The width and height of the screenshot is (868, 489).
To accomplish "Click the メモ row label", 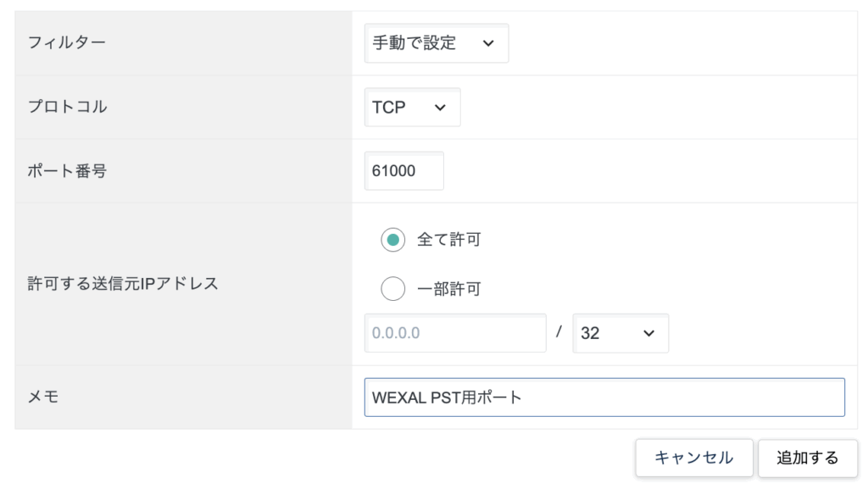I will [x=43, y=397].
